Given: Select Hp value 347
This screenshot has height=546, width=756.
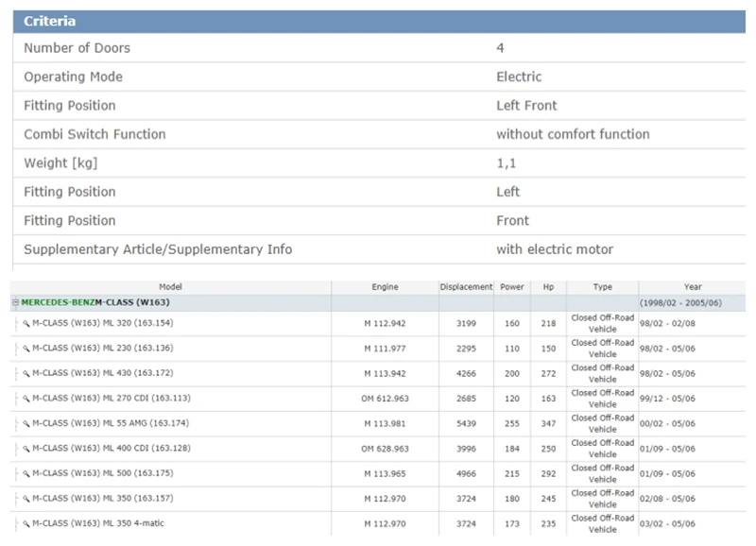Looking at the screenshot, I should click(549, 423).
